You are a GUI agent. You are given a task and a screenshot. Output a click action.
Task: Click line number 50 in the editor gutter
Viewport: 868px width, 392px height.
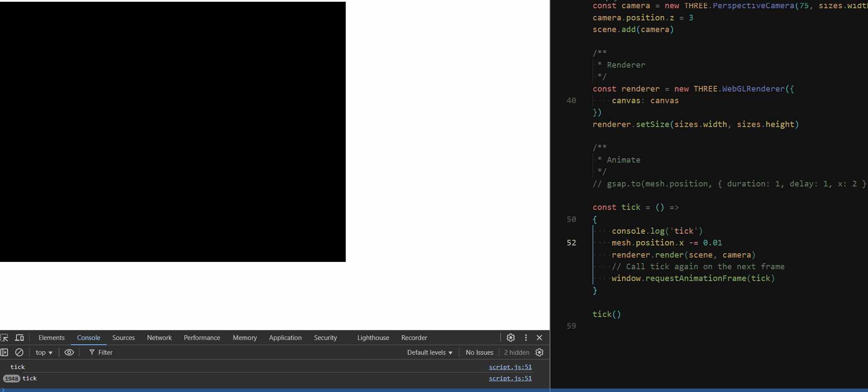[x=571, y=219]
